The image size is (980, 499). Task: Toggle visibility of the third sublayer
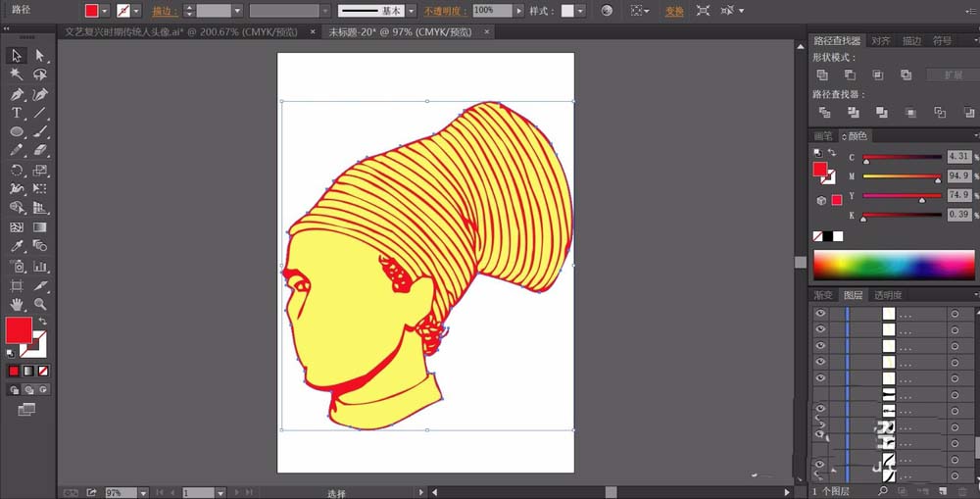pyautogui.click(x=820, y=345)
